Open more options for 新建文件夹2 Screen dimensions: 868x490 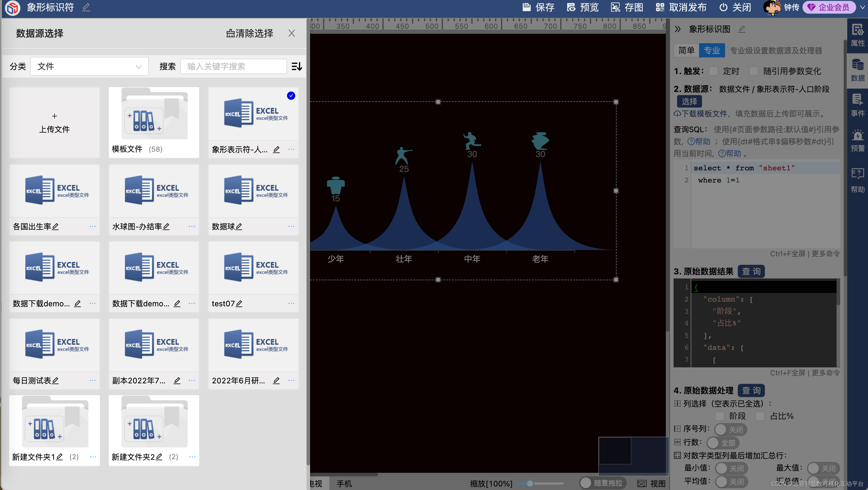[x=192, y=457]
